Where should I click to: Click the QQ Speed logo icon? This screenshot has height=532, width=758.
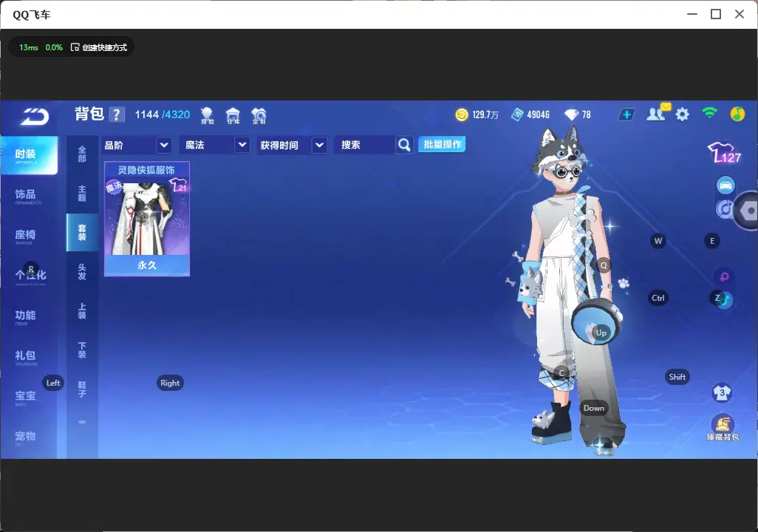pyautogui.click(x=34, y=117)
